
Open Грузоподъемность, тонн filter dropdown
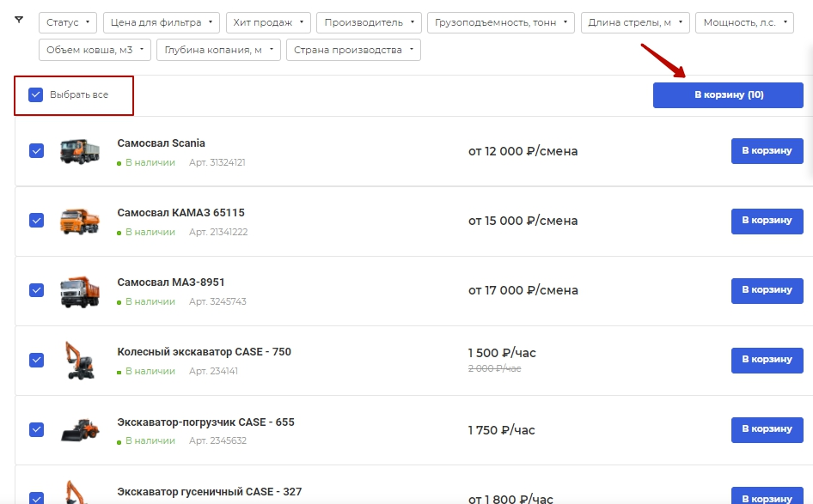[501, 23]
